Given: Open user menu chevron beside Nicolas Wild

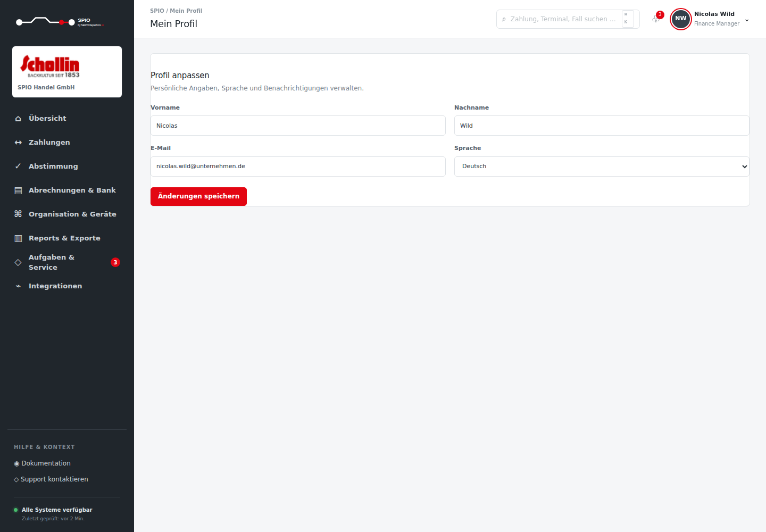Looking at the screenshot, I should [x=747, y=20].
